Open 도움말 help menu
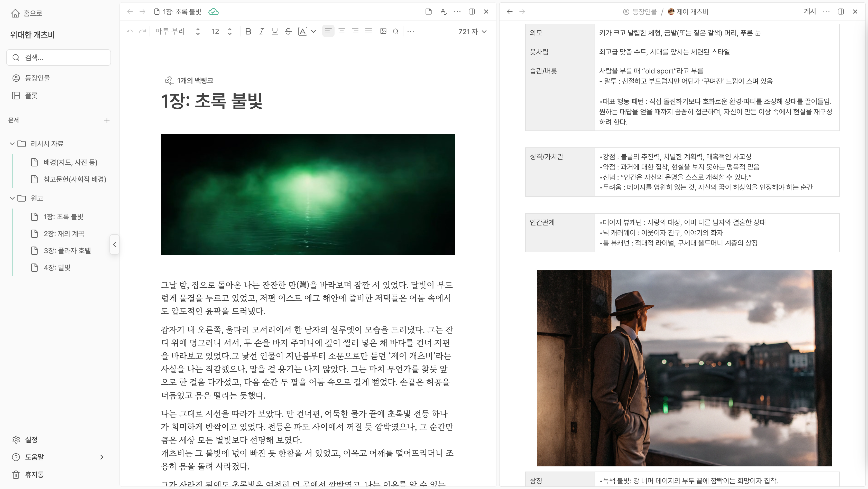The height and width of the screenshot is (489, 868). [28, 457]
